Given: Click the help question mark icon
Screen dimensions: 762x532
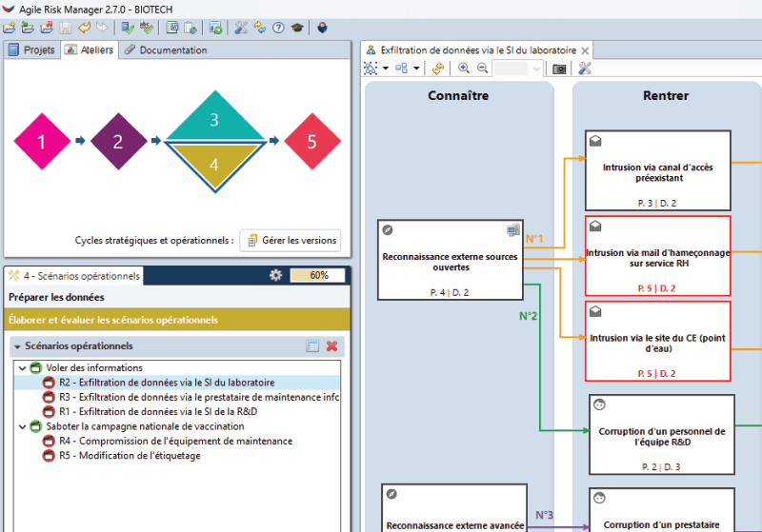Looking at the screenshot, I should 278,29.
